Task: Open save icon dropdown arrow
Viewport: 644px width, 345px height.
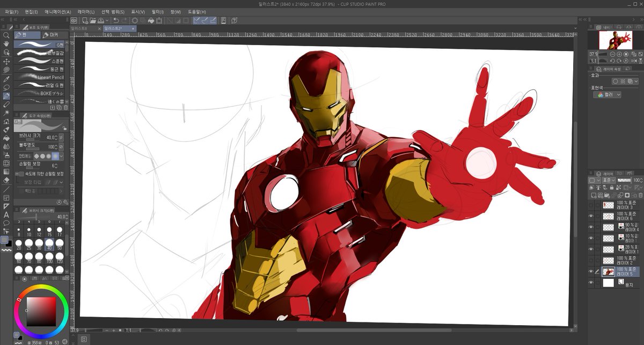Action: click(108, 20)
